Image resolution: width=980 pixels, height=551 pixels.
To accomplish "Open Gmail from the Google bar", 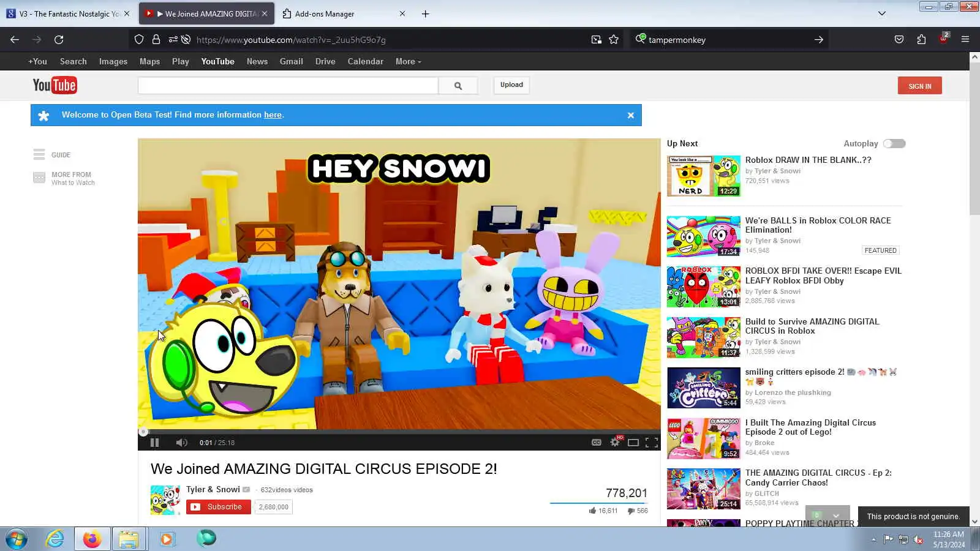I will [x=292, y=61].
